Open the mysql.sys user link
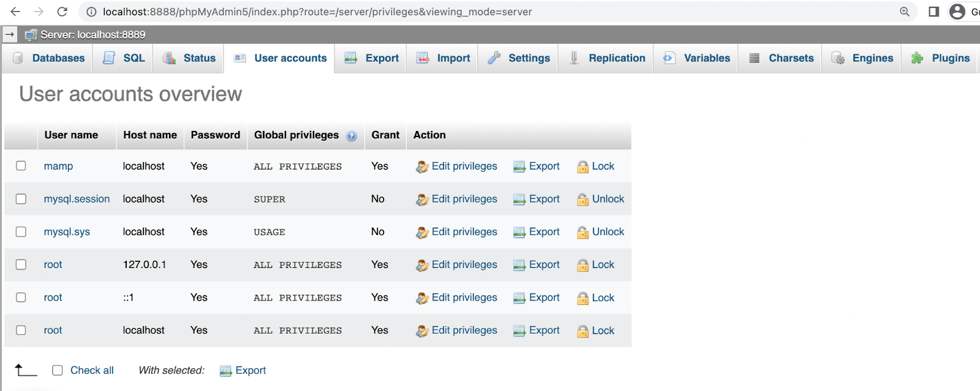This screenshot has height=391, width=980. click(67, 232)
